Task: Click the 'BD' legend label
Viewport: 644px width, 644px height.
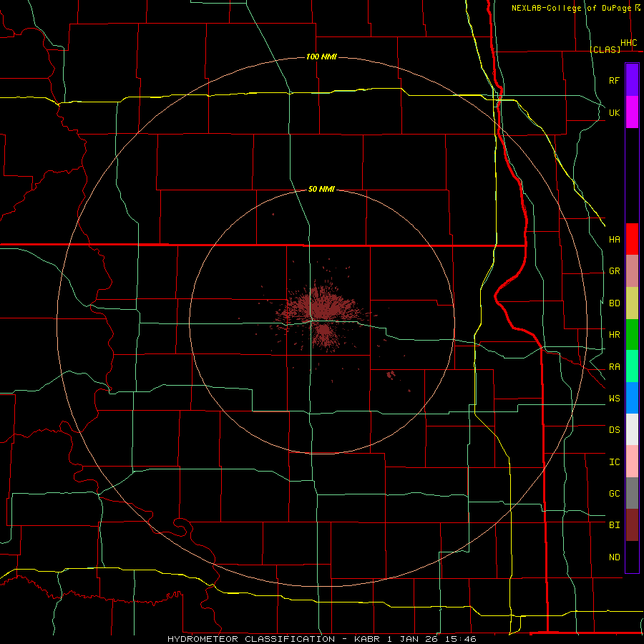Action: (x=615, y=303)
